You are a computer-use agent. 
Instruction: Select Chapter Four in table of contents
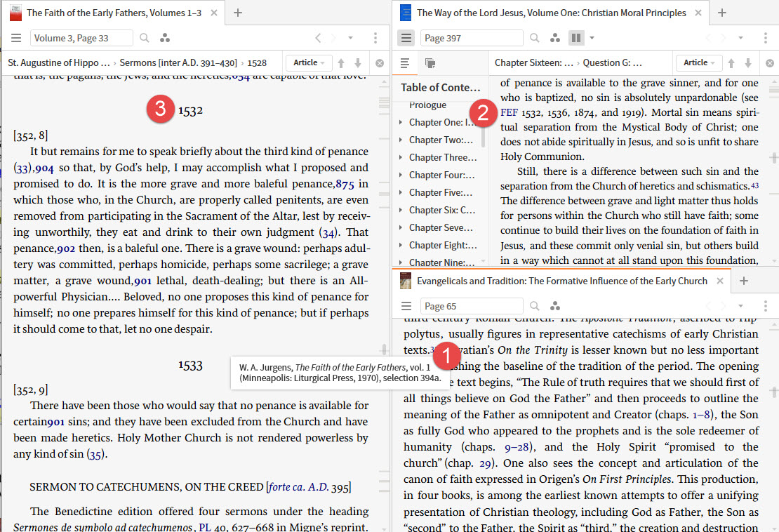[441, 175]
